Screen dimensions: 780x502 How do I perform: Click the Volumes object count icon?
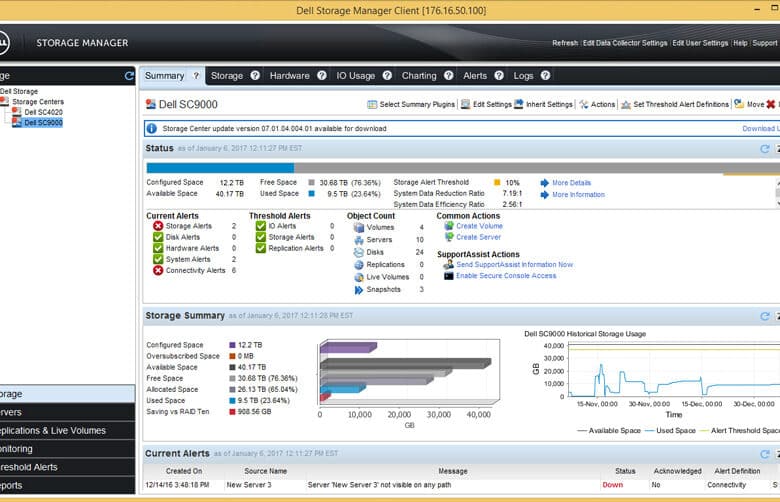pyautogui.click(x=359, y=227)
